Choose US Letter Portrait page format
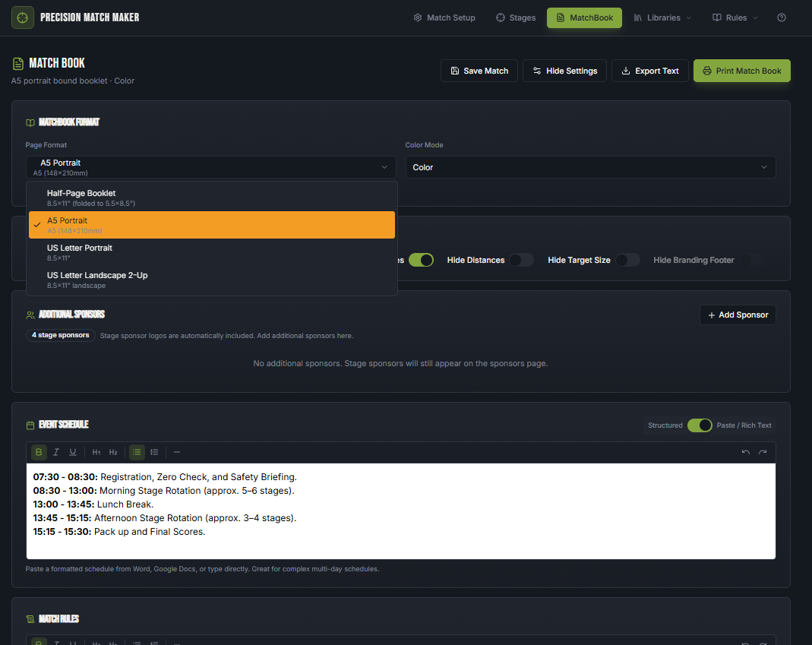812x645 pixels. pos(212,252)
